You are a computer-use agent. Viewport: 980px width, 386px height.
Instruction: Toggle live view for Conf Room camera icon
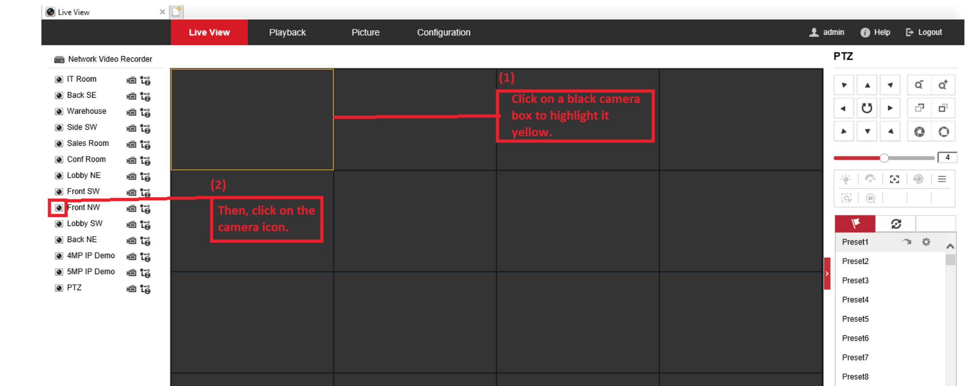(x=59, y=160)
